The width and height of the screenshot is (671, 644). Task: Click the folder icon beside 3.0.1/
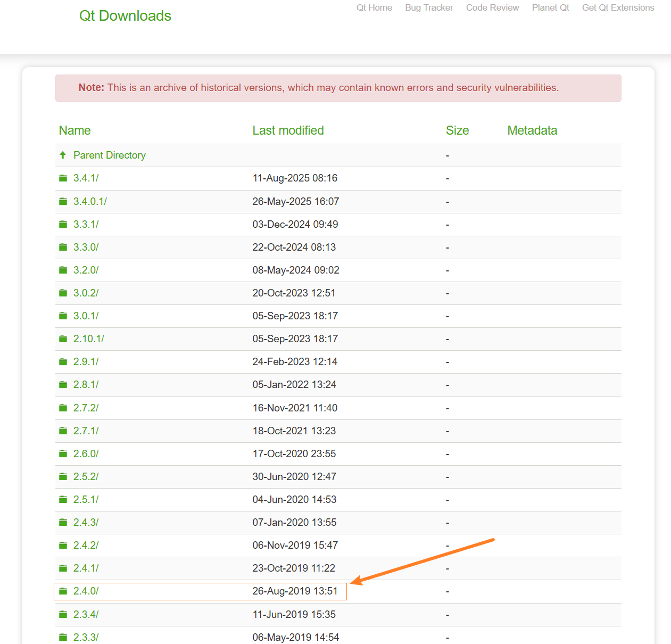pyautogui.click(x=63, y=316)
